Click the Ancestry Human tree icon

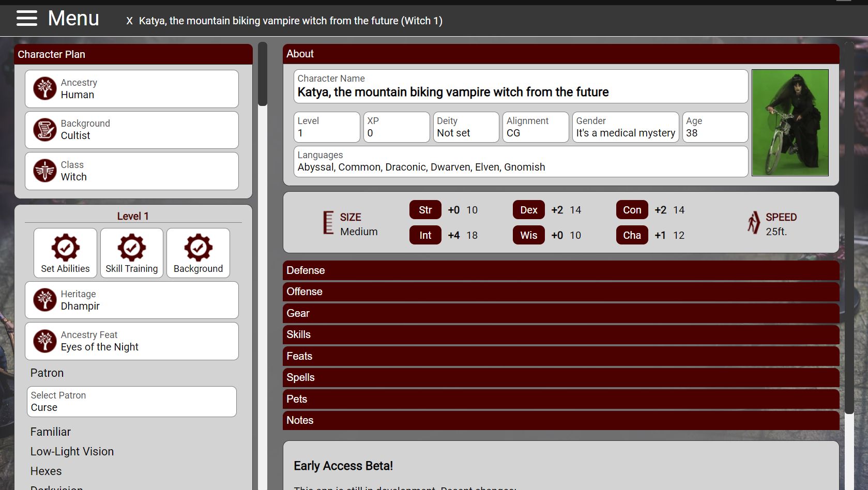[45, 88]
